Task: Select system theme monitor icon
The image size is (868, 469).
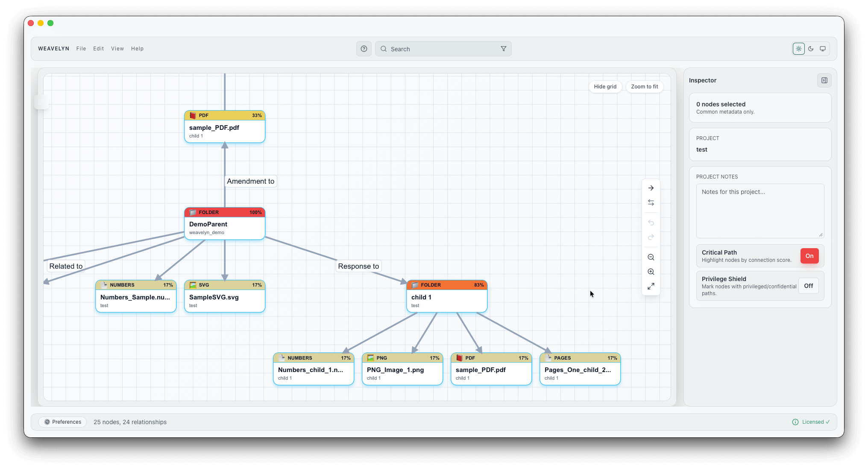Action: [x=823, y=49]
